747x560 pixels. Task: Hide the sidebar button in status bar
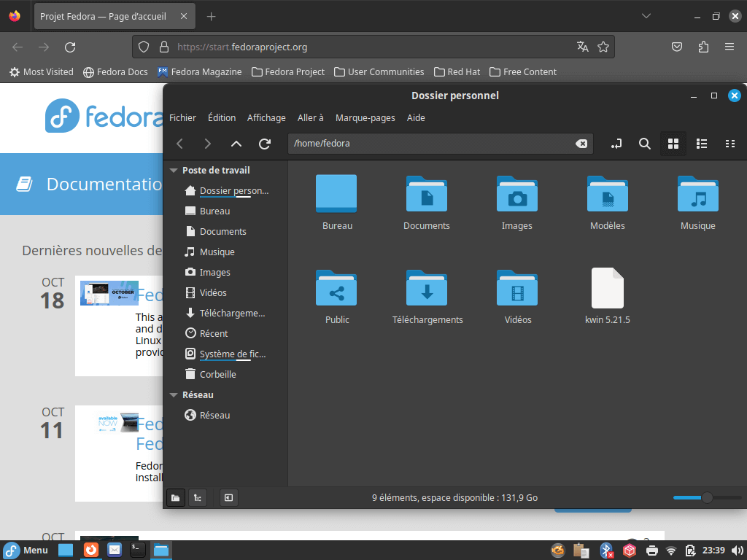click(x=228, y=497)
